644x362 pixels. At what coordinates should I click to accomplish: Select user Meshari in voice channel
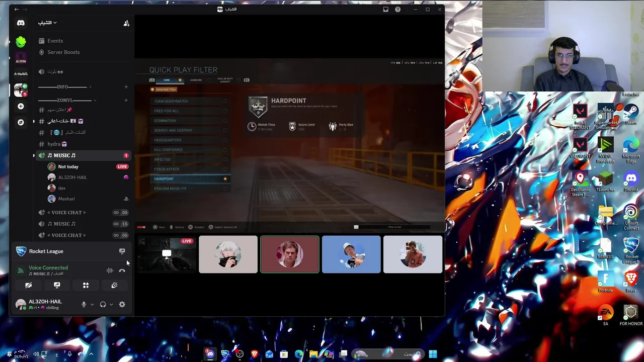[66, 199]
